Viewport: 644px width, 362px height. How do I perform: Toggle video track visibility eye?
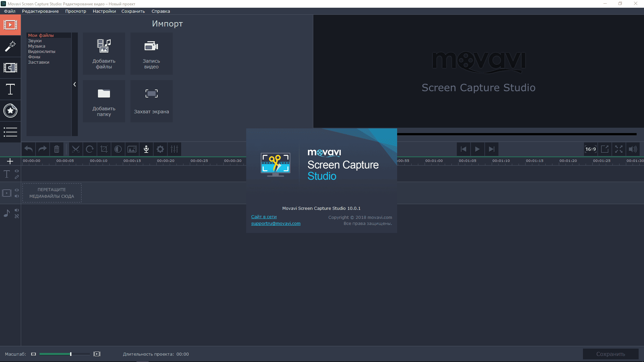pos(17,190)
